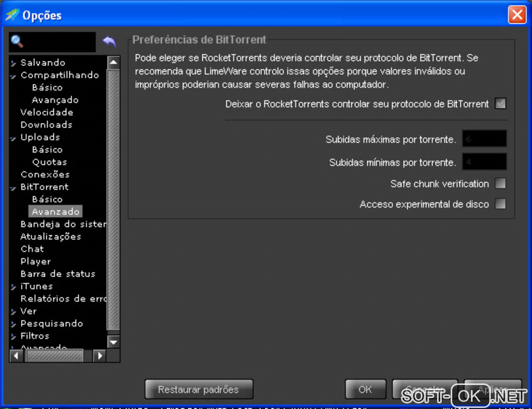Viewport: 532px width, 409px height.
Task: Expand the Ver tree node
Action: point(13,311)
